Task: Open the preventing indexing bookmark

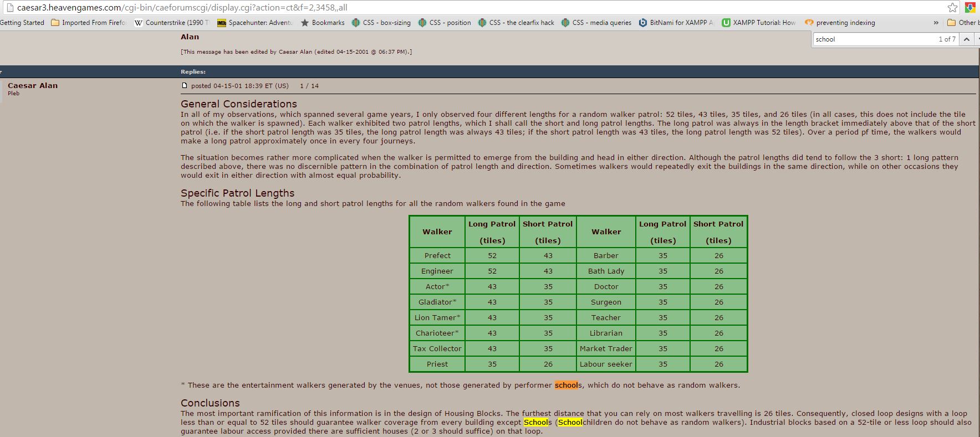Action: point(840,23)
